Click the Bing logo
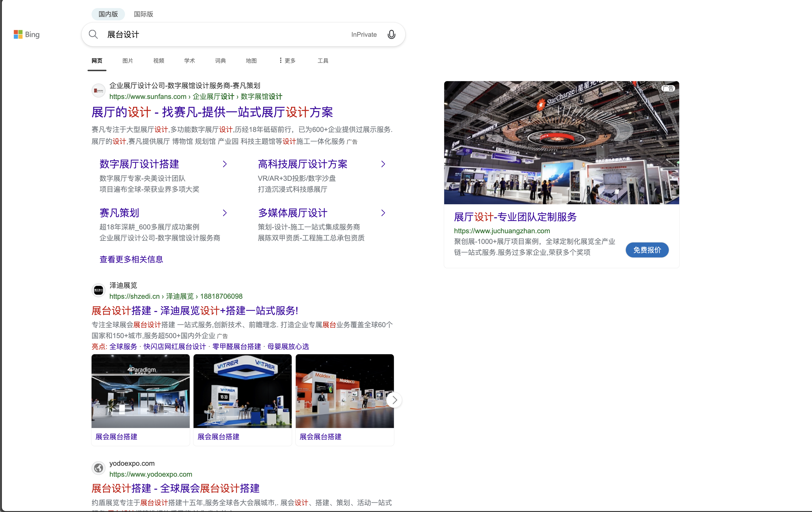The width and height of the screenshot is (812, 512). (x=27, y=34)
